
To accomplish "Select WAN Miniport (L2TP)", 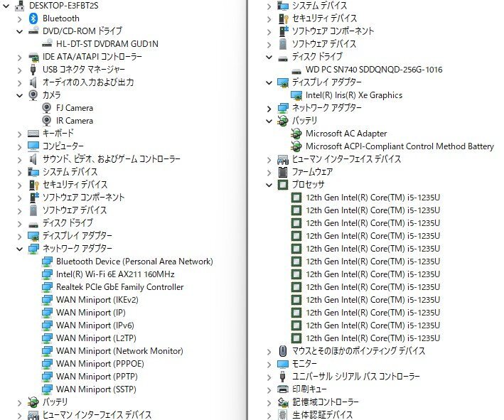I will point(96,338).
